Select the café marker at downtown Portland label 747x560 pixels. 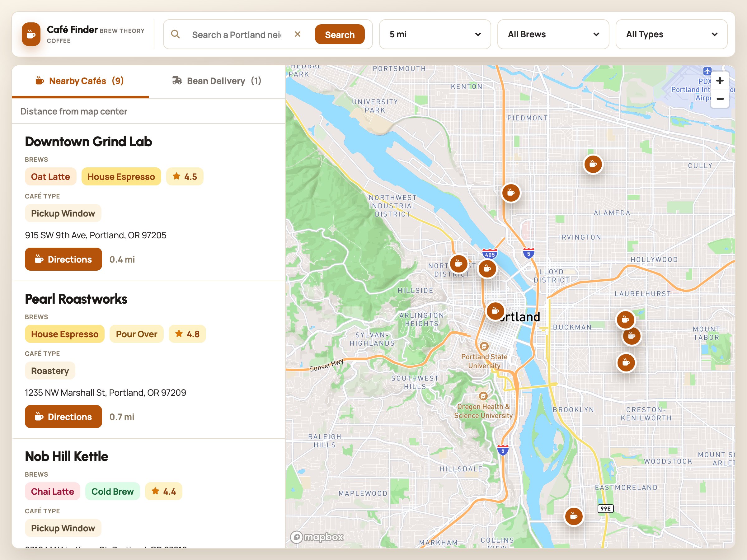496,311
